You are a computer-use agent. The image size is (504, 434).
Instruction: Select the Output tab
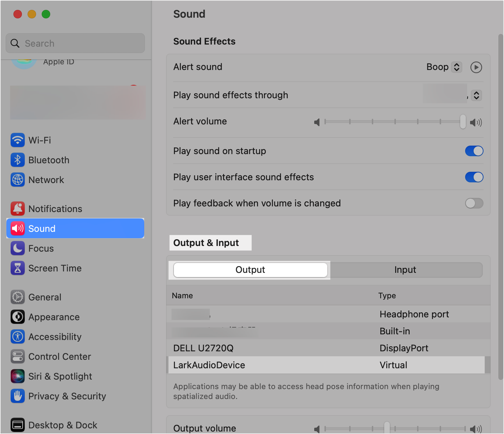pos(250,270)
